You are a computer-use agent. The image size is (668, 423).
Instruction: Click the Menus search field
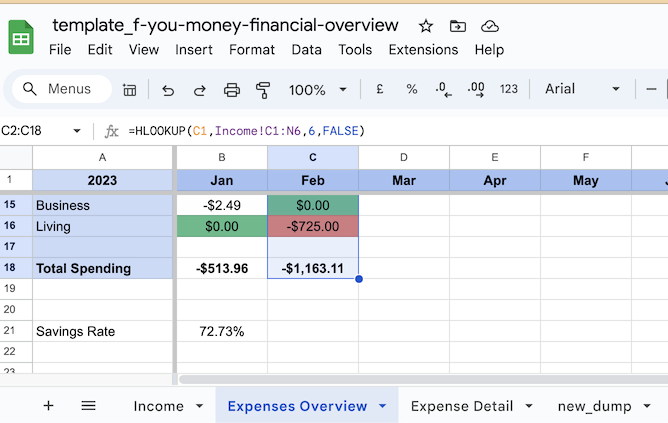point(62,89)
